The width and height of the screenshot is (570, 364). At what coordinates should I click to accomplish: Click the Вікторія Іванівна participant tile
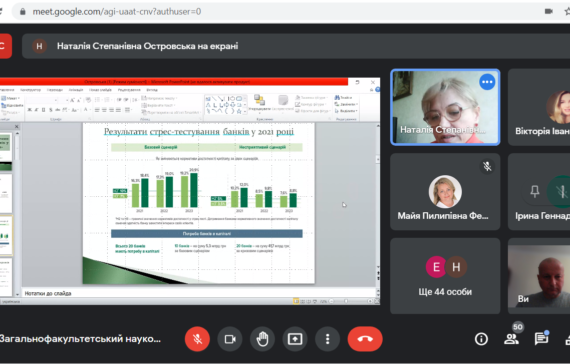(x=539, y=107)
